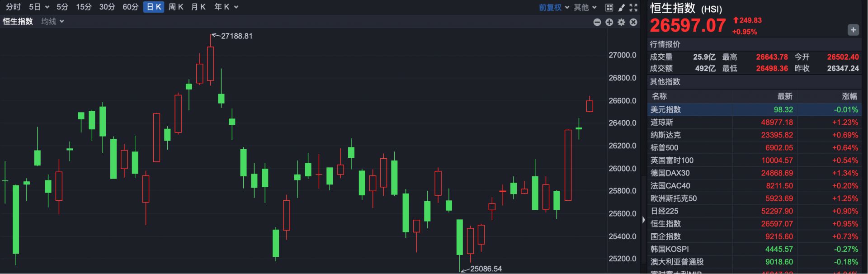The height and width of the screenshot is (274, 868).
Task: Enter fullscreen chart mode
Action: (633, 7)
